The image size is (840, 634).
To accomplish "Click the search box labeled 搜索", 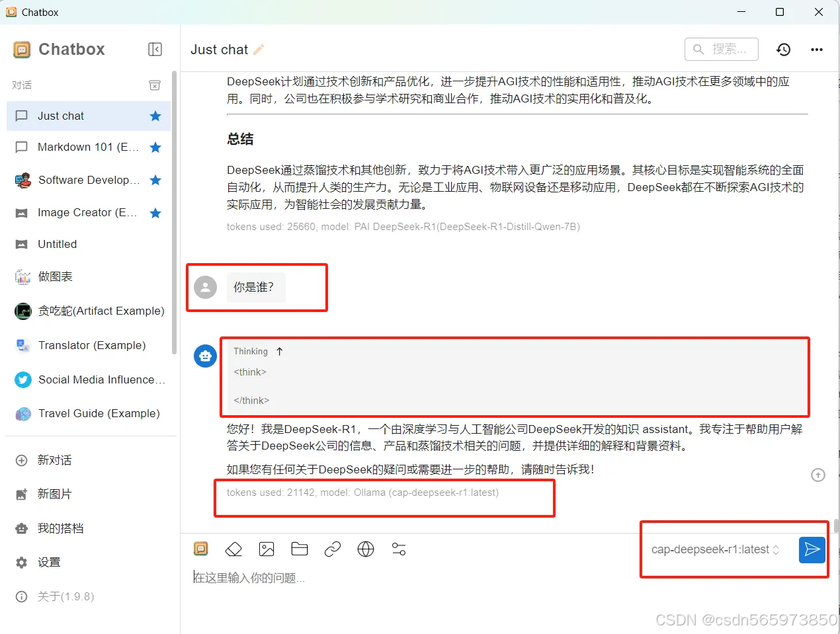I will pyautogui.click(x=721, y=49).
